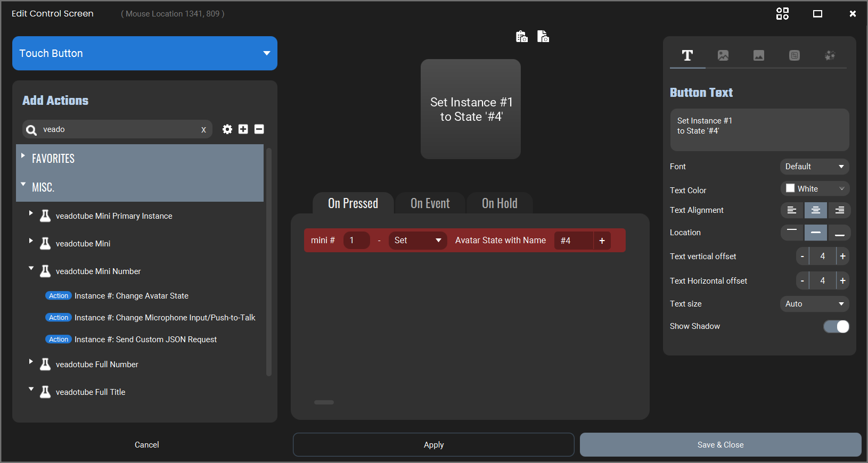This screenshot has height=463, width=868.
Task: Expand veadotube Full Number group
Action: click(31, 361)
